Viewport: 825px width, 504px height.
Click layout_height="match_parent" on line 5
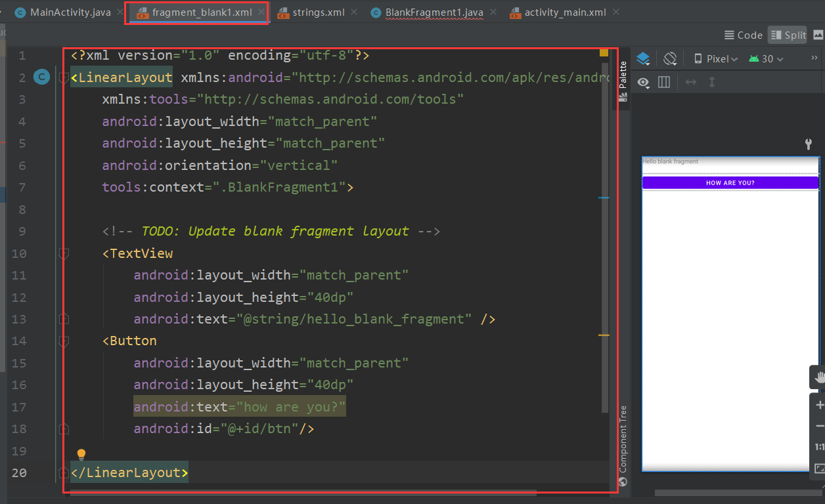(244, 144)
